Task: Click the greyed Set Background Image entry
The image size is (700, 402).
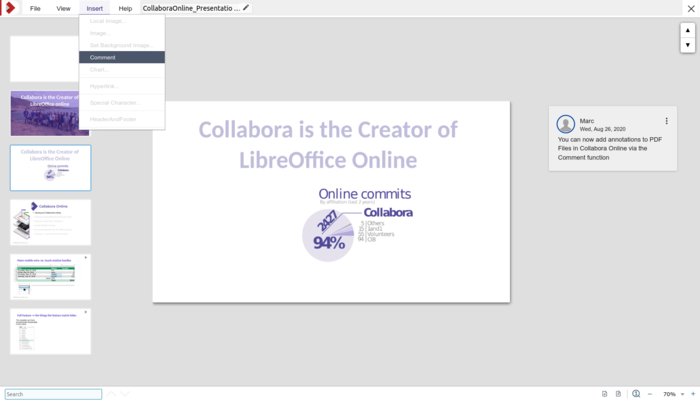Action: (122, 45)
